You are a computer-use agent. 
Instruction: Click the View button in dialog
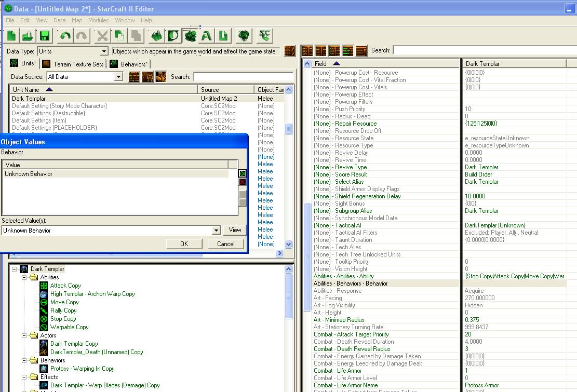[x=235, y=230]
